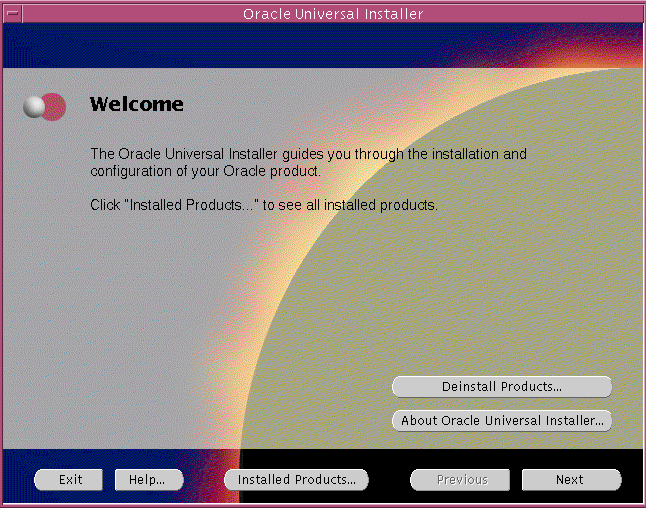The width and height of the screenshot is (646, 508).
Task: Click the Welcome heading text
Action: (x=136, y=104)
